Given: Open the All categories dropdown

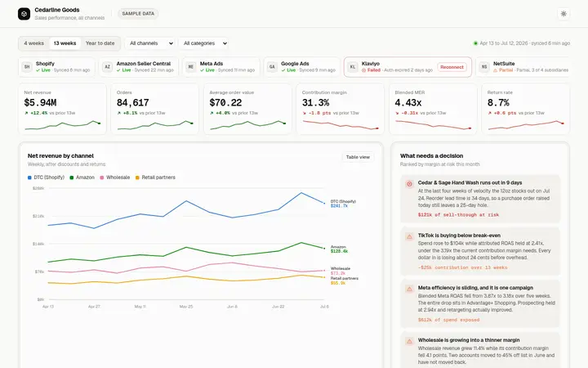Looking at the screenshot, I should click(204, 43).
